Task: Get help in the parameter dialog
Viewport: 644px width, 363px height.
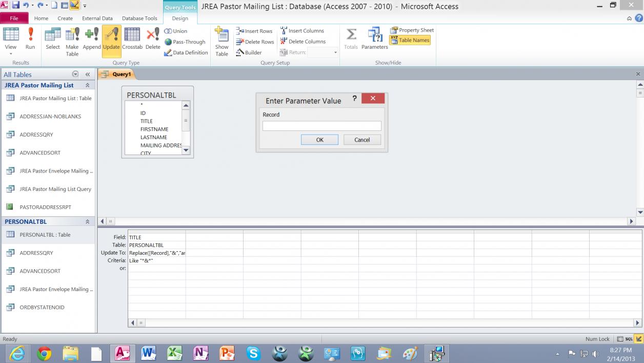Action: coord(354,98)
